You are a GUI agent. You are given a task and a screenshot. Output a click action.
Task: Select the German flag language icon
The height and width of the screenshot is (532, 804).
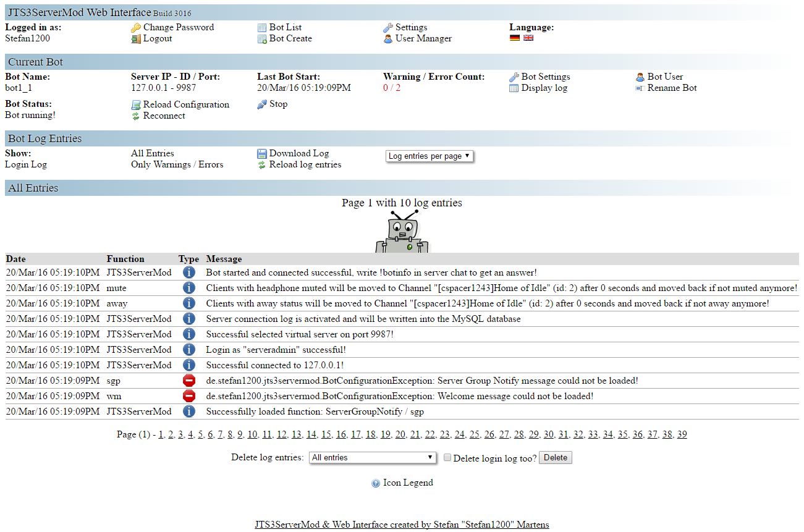(515, 38)
